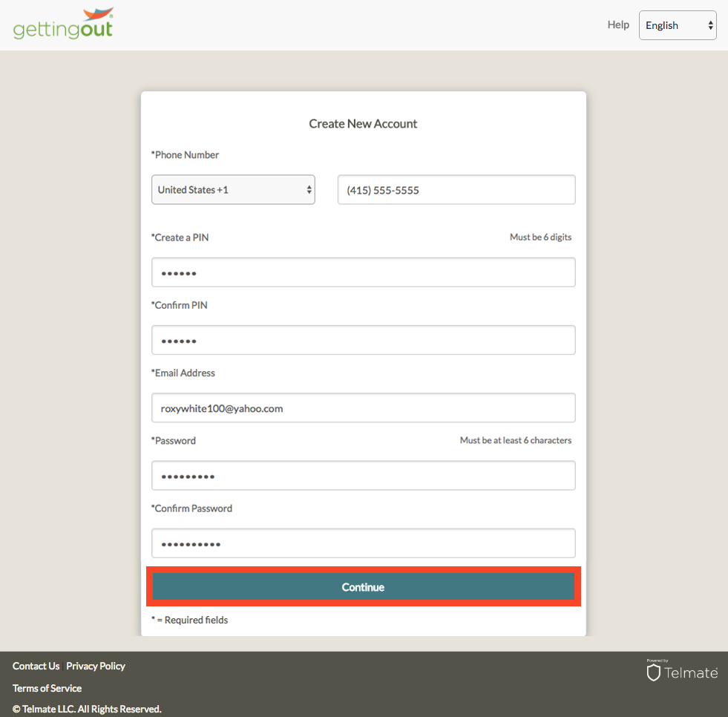Click the Confirm Password field

click(364, 543)
